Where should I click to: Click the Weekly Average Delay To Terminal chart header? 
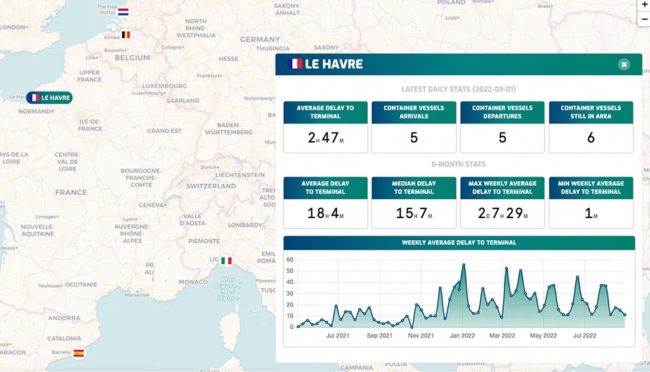point(459,243)
